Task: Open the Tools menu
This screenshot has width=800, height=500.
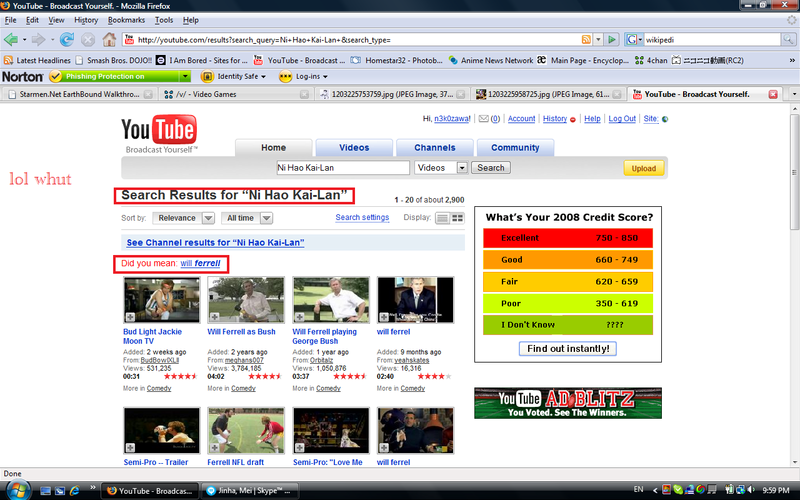Action: (x=164, y=20)
